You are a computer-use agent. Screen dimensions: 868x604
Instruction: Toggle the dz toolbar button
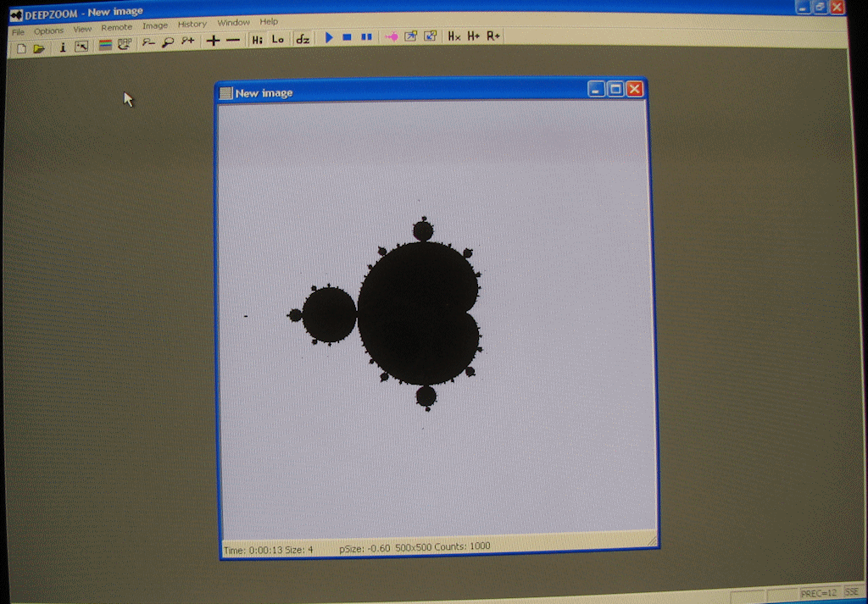point(303,39)
